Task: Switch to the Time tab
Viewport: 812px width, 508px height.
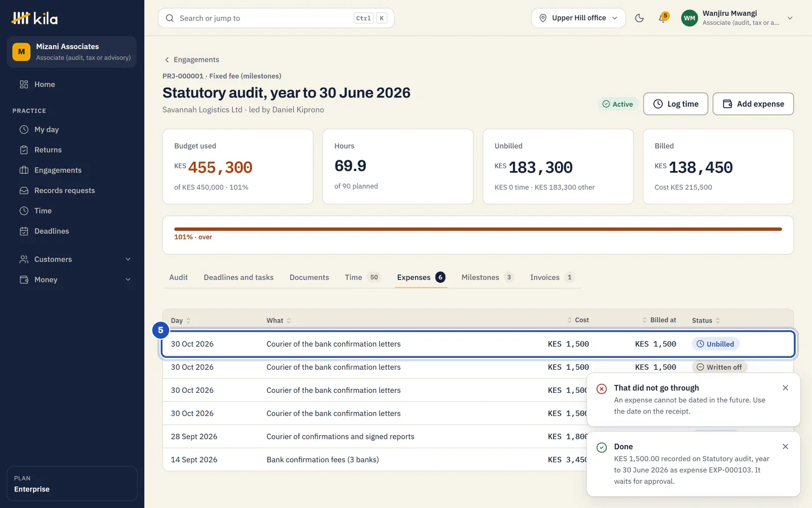Action: point(363,277)
